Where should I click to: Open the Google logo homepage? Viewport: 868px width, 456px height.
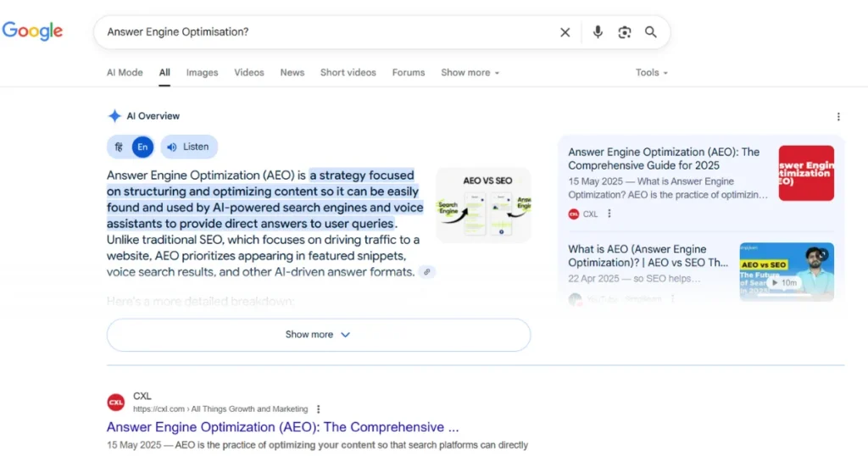pyautogui.click(x=32, y=31)
